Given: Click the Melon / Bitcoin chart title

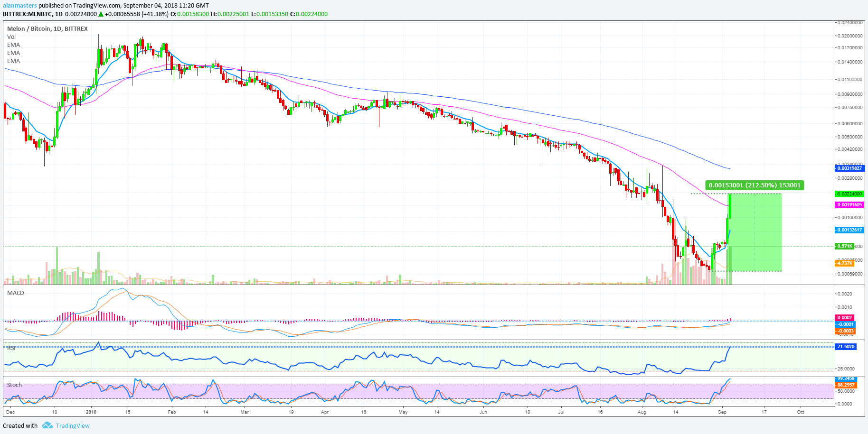Looking at the screenshot, I should [47, 29].
